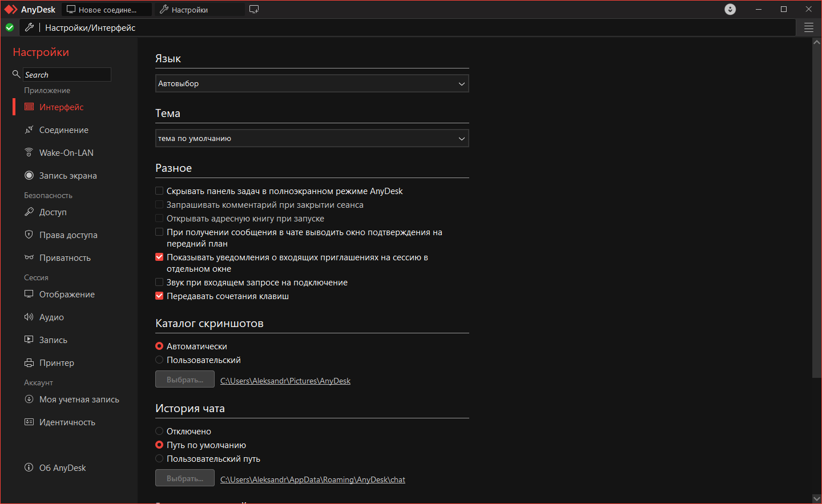Screen dimensions: 822x504
Task: Enable Звук при входящем запросе checkbox
Action: (159, 283)
